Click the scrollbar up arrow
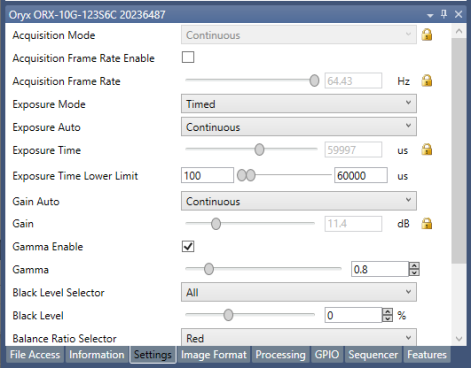This screenshot has height=368, width=471. coord(459,31)
